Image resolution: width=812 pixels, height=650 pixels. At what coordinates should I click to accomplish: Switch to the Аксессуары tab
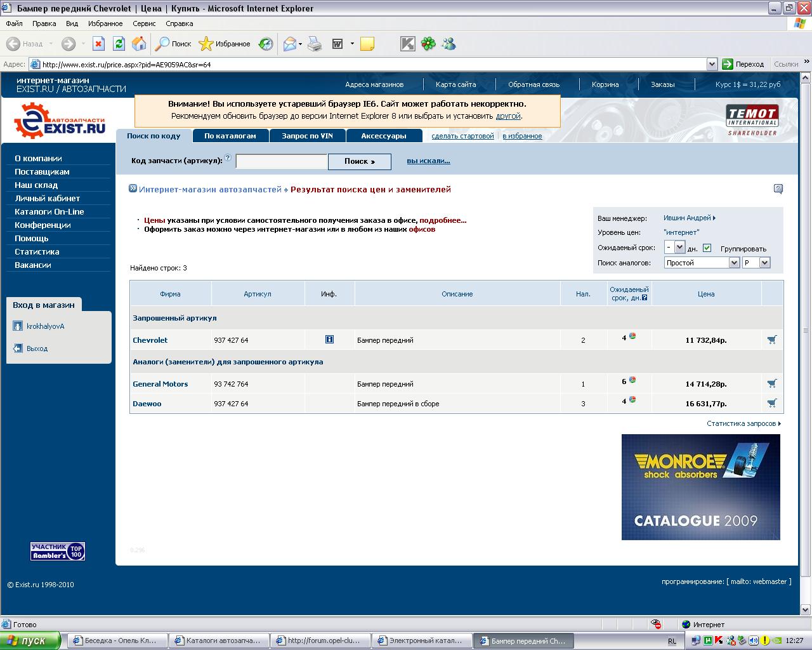(x=384, y=136)
